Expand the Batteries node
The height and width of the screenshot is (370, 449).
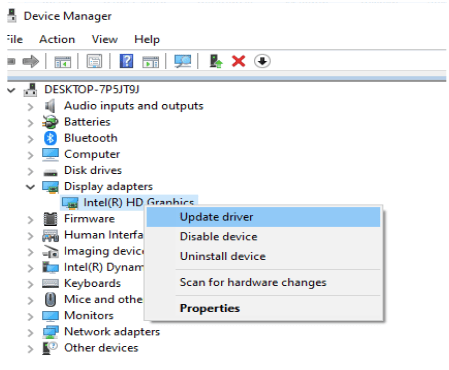[30, 123]
